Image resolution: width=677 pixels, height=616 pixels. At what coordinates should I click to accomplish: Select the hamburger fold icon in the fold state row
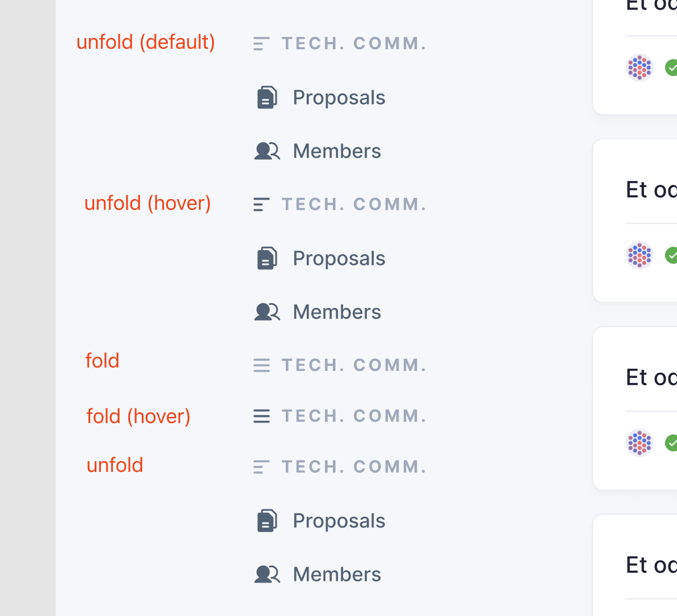coord(261,365)
